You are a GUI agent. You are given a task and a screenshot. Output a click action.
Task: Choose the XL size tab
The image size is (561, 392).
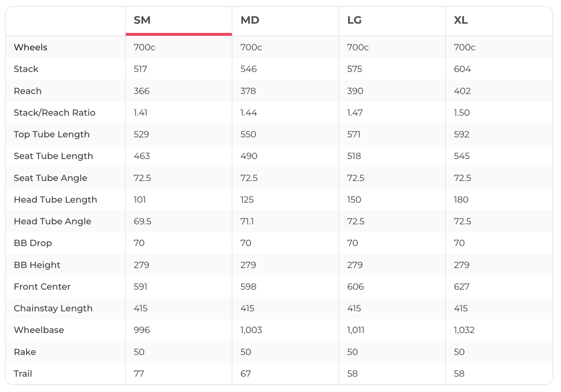(461, 20)
